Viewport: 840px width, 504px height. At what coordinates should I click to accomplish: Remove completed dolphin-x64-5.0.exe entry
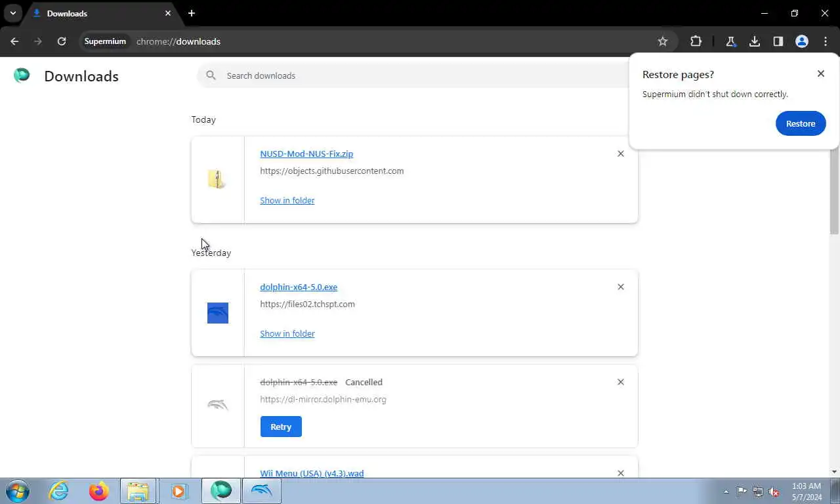(621, 287)
